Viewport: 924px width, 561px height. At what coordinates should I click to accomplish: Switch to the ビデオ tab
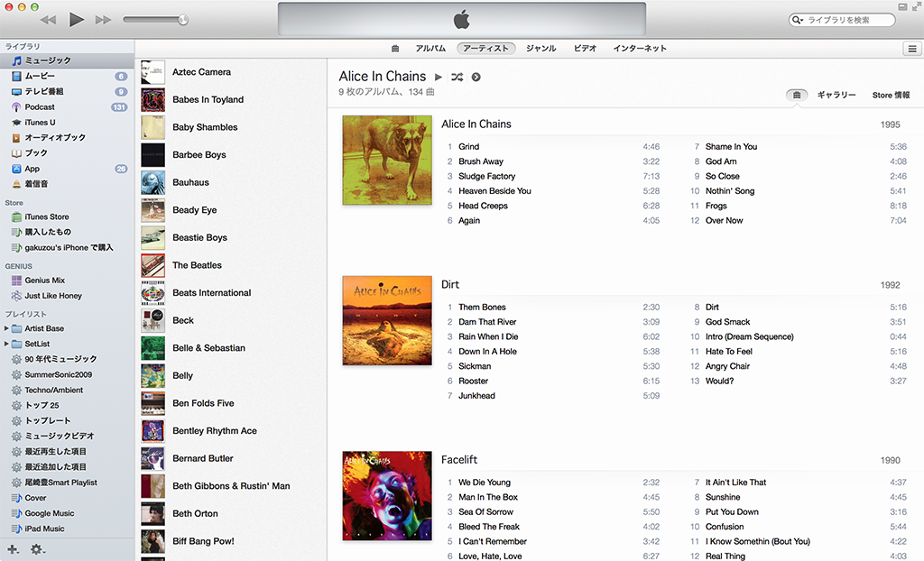[x=585, y=49]
